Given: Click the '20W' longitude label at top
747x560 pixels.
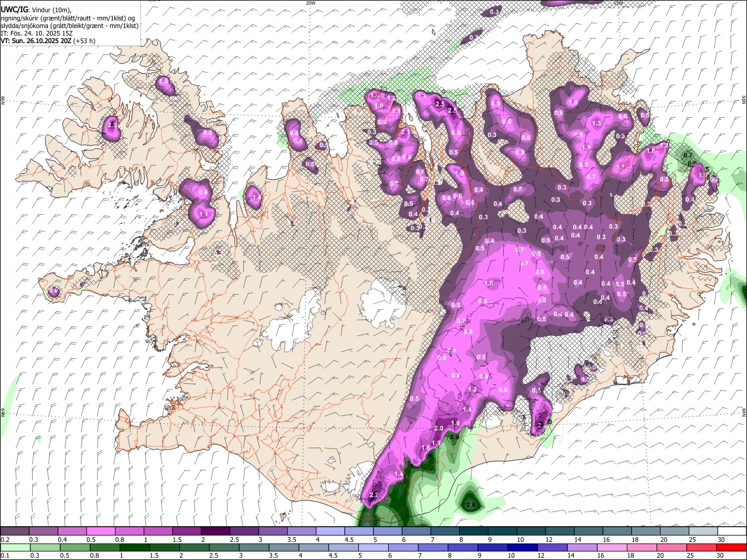Looking at the screenshot, I should click(x=310, y=3).
